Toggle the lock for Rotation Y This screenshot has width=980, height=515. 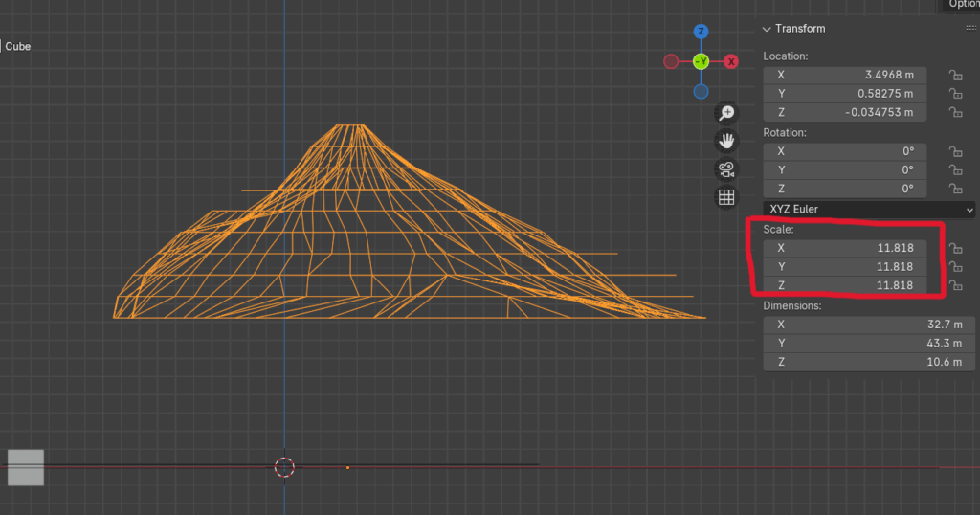[954, 170]
